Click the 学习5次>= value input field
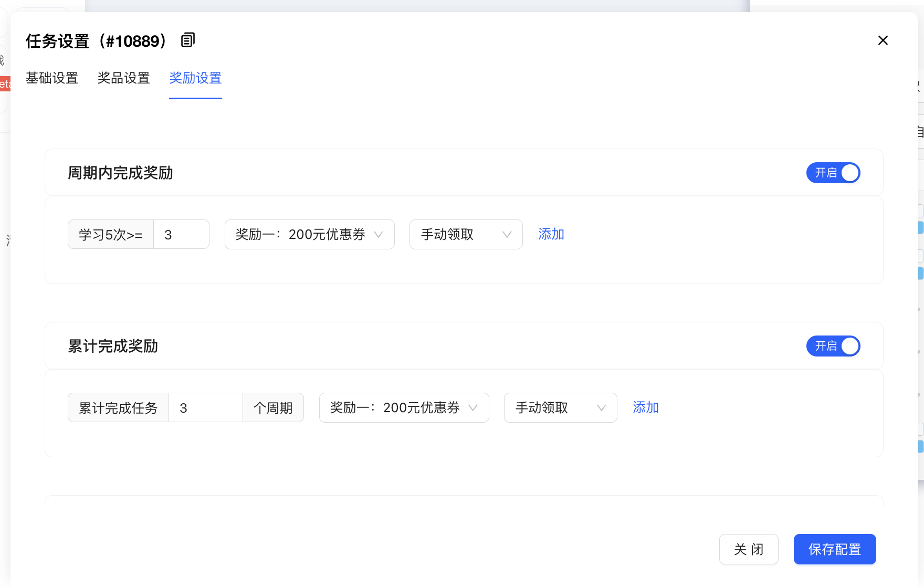This screenshot has height=587, width=924. point(181,235)
